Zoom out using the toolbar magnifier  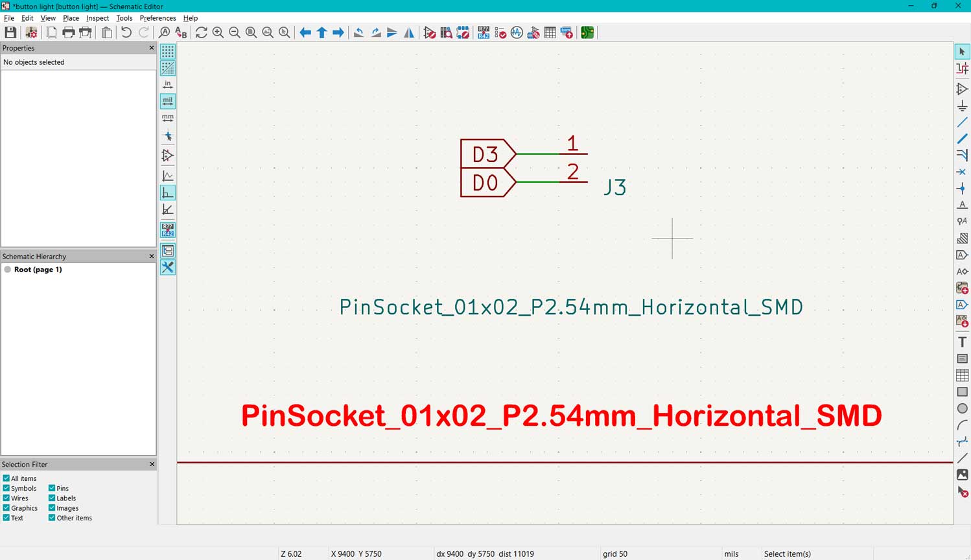tap(235, 32)
